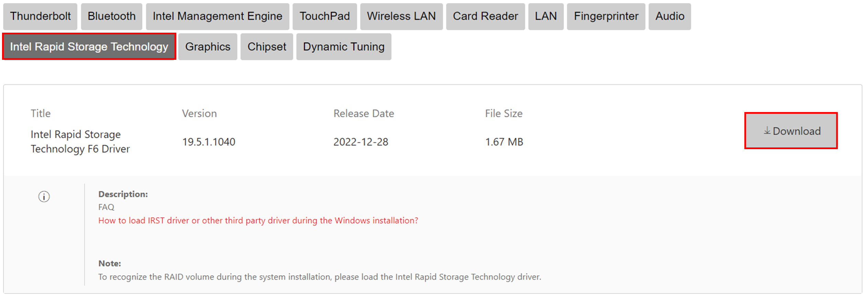
Task: Open the IRST driver loading FAQ link
Action: pos(258,221)
